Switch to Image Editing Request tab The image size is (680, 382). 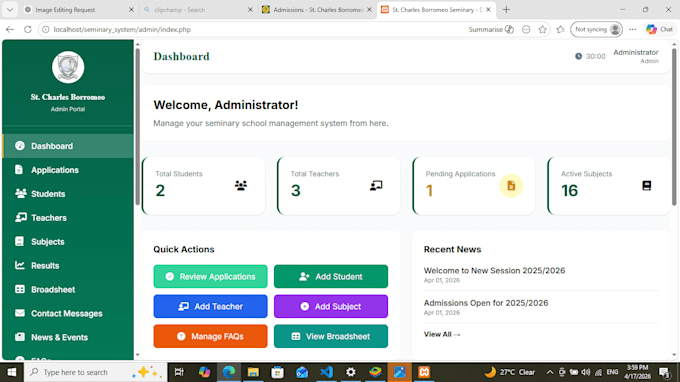79,10
